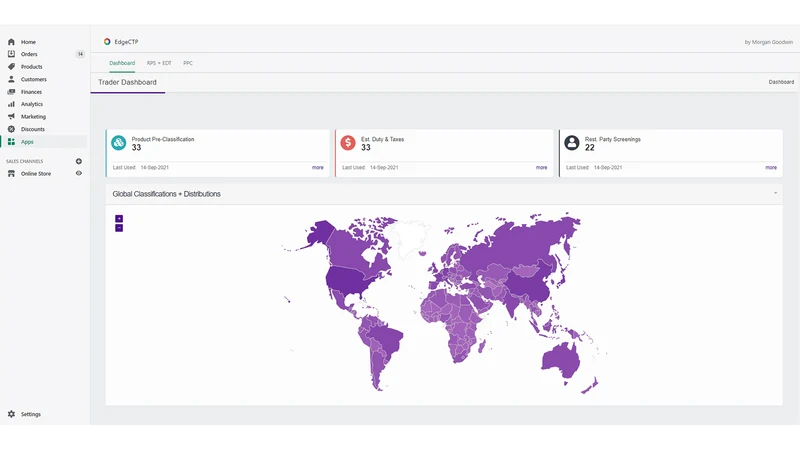800x450 pixels.
Task: Click the Analytics bar chart icon
Action: coord(11,104)
